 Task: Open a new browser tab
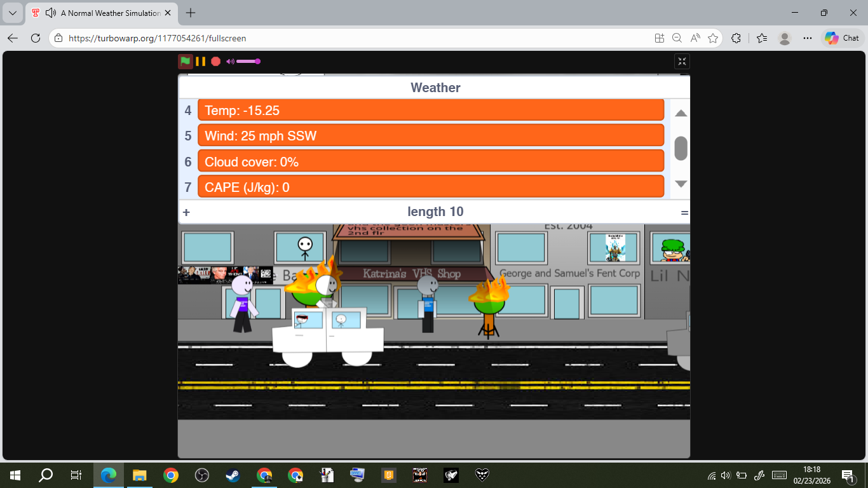(x=191, y=13)
